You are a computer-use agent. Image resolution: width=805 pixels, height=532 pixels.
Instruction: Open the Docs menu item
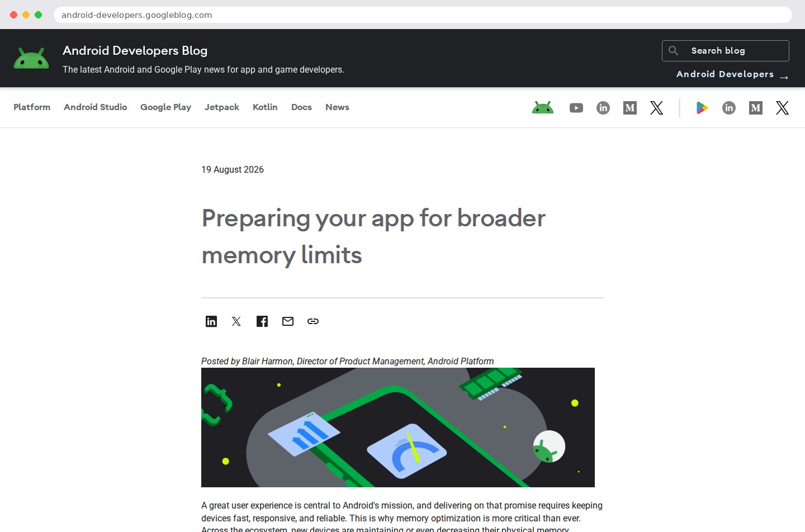(301, 107)
